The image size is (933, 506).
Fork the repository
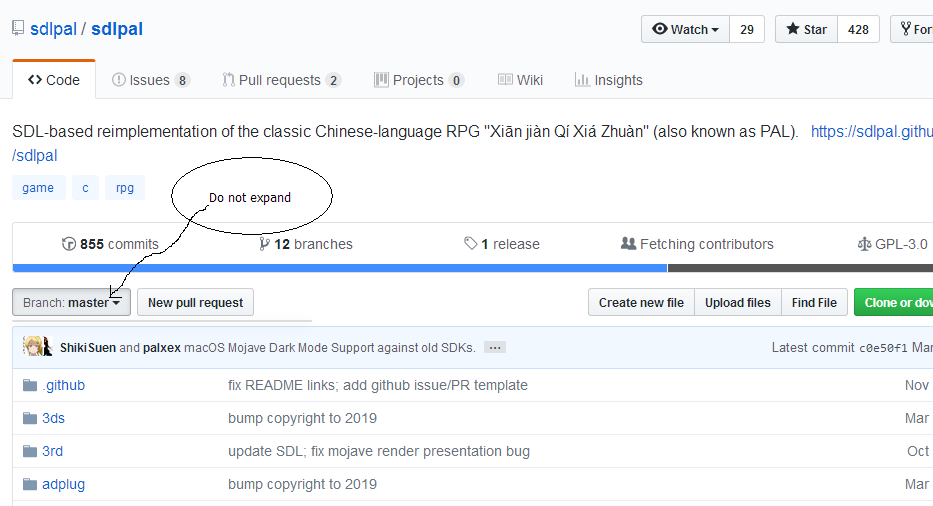(913, 29)
